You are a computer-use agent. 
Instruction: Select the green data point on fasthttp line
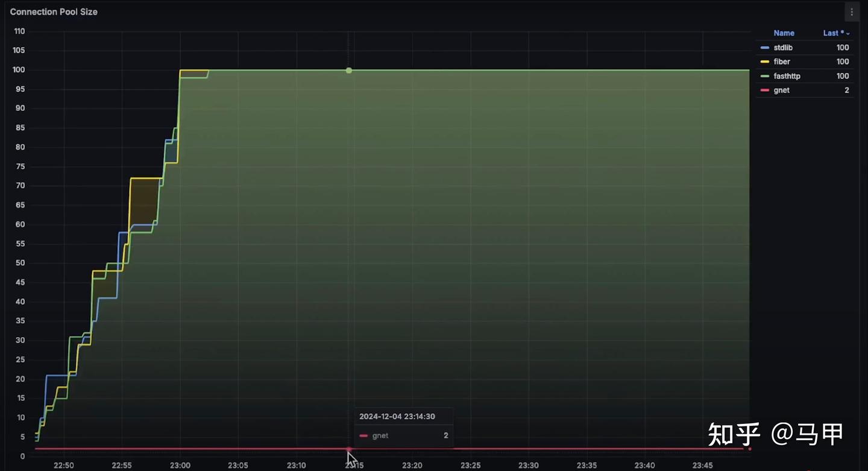click(x=348, y=70)
